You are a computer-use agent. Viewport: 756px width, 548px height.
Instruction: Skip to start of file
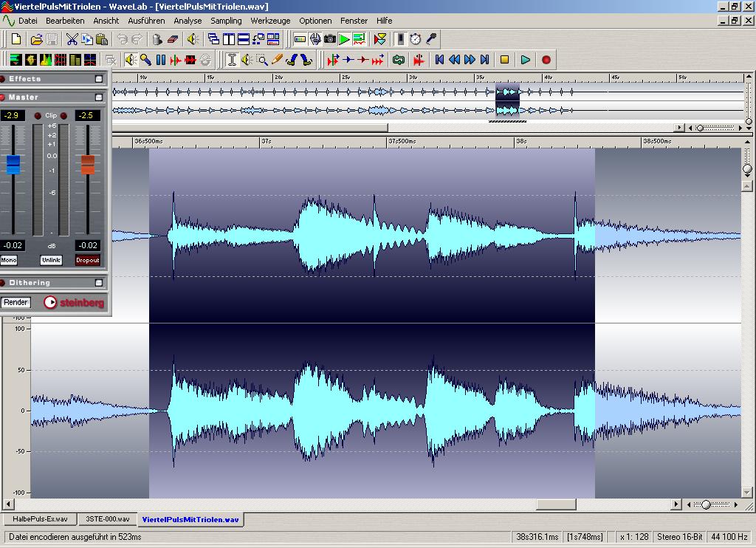tap(439, 60)
